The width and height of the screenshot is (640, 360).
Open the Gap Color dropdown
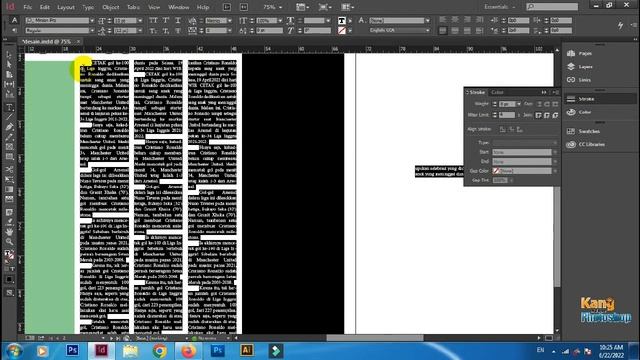555,171
